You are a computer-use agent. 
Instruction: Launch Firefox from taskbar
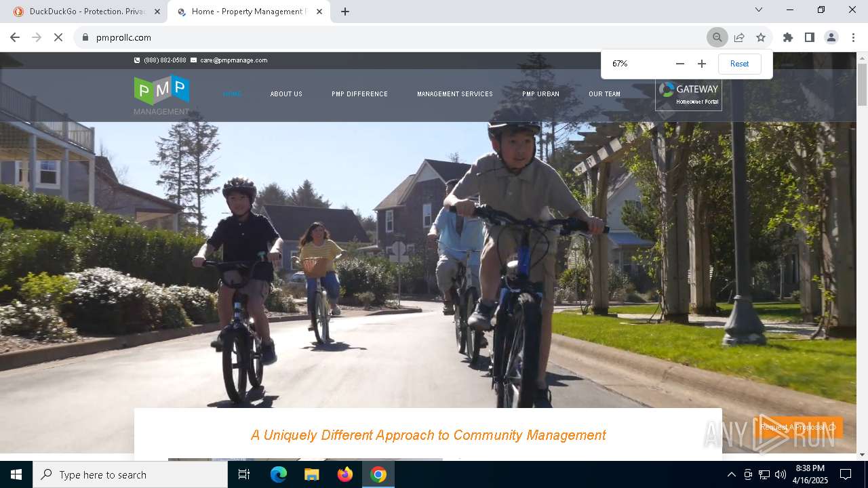point(345,474)
